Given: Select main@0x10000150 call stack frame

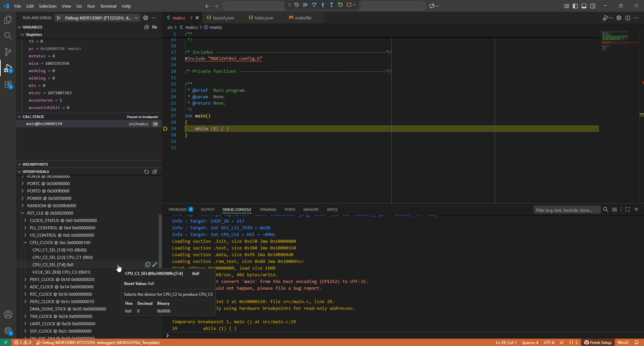Looking at the screenshot, I should click(x=44, y=124).
